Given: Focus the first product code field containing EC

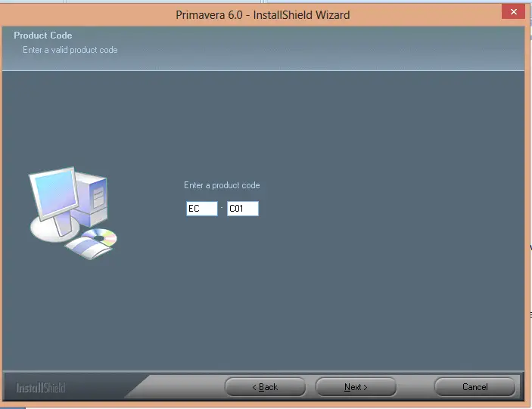Looking at the screenshot, I should coord(202,209).
